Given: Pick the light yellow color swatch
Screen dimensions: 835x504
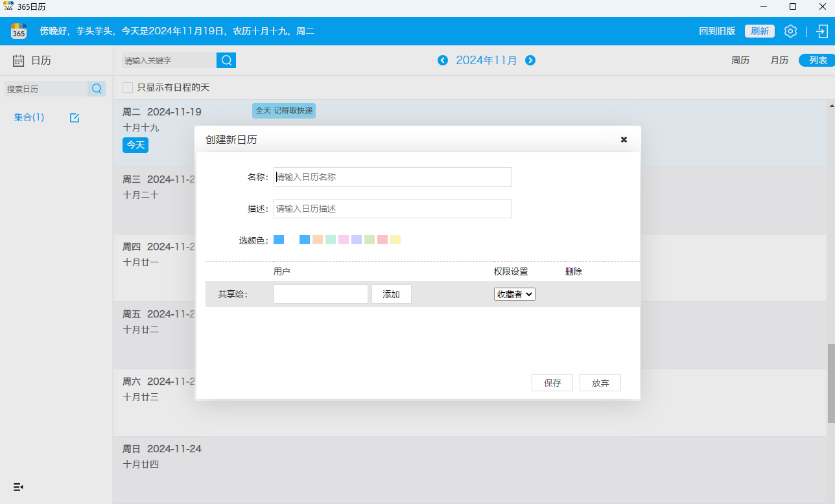Looking at the screenshot, I should click(395, 240).
